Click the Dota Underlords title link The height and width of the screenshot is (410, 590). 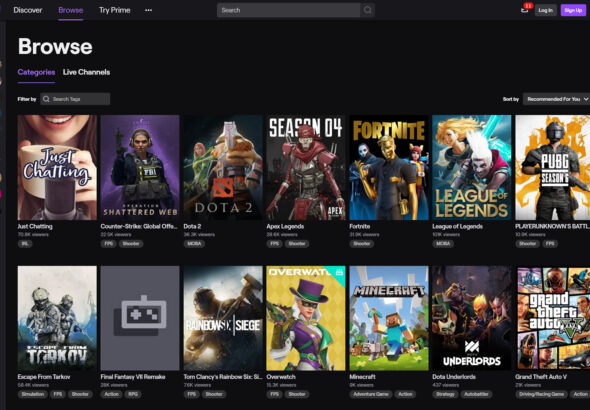click(x=454, y=377)
